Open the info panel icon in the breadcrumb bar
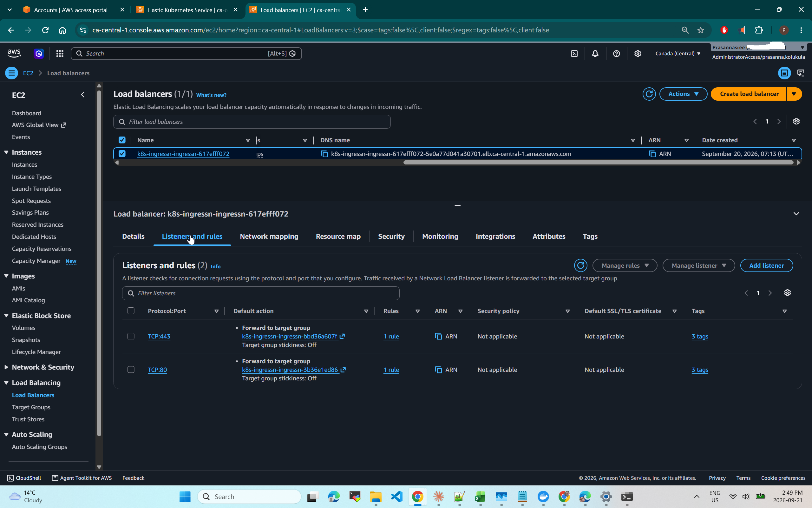This screenshot has width=812, height=508. 784,73
